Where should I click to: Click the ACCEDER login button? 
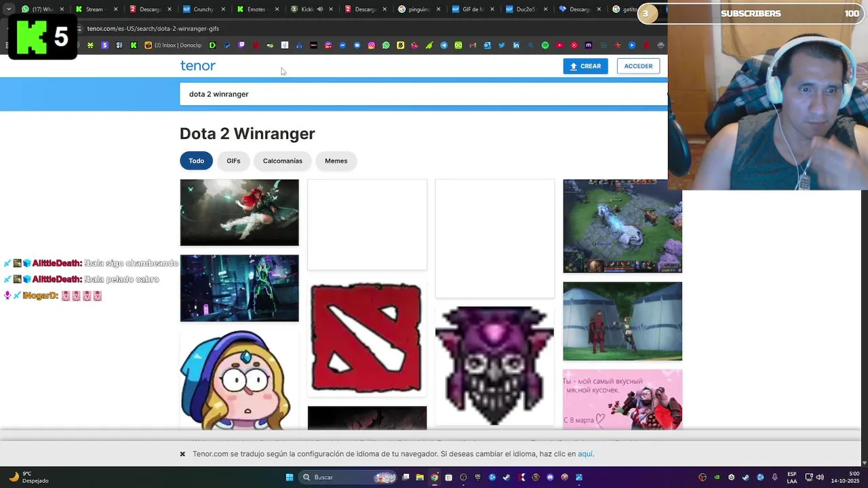pyautogui.click(x=638, y=66)
